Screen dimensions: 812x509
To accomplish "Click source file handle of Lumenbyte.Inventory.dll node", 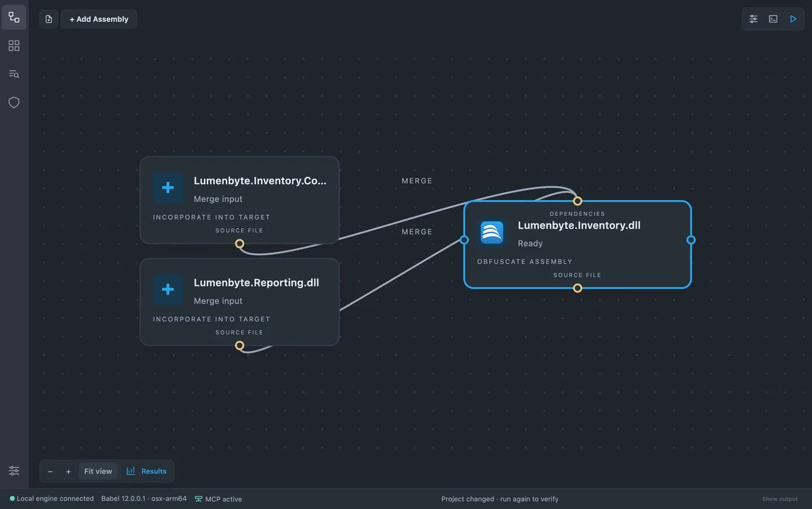I will coord(577,288).
